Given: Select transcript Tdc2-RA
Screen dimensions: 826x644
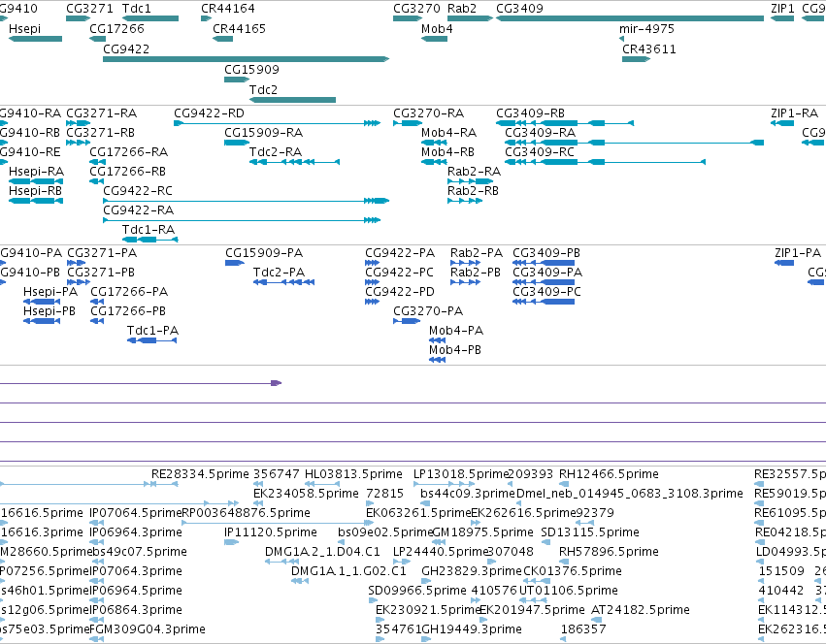Looking at the screenshot, I should click(294, 162).
